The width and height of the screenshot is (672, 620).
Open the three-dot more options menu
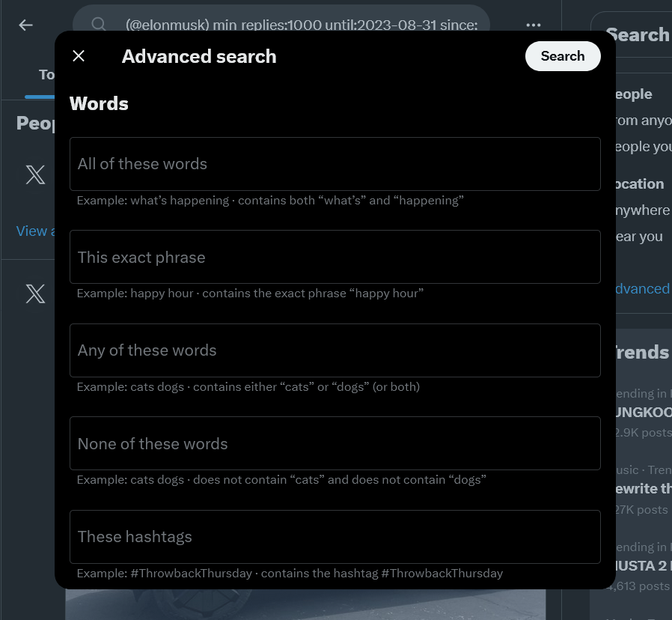click(533, 25)
